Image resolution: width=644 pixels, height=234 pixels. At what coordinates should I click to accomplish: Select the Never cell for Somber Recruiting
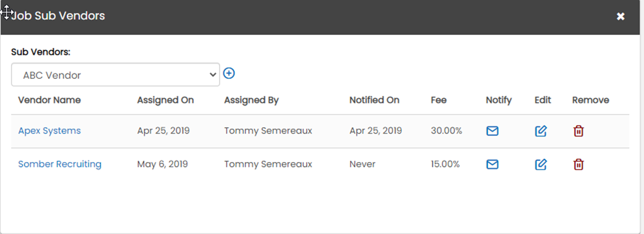(362, 164)
